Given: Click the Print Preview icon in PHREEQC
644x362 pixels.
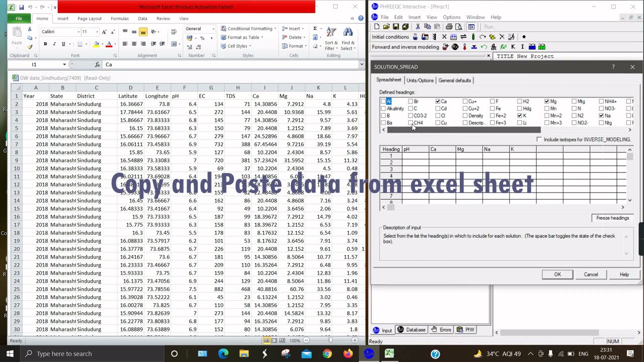Looking at the screenshot, I should pos(459,27).
